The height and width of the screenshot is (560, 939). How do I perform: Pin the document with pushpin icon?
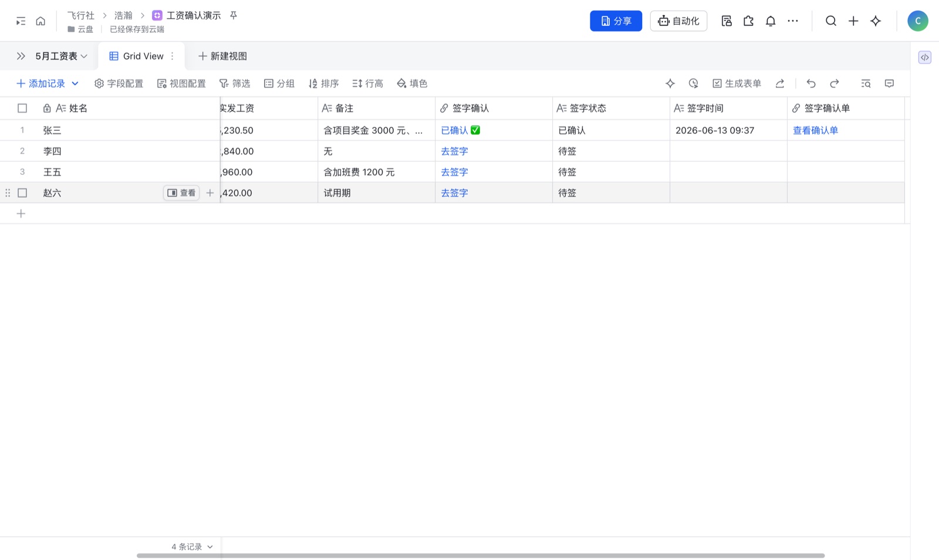[x=234, y=15]
